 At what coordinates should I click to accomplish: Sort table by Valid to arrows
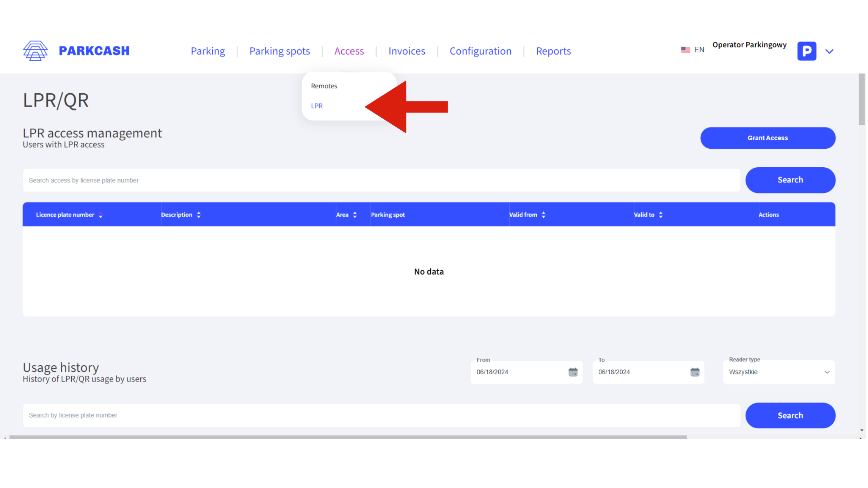[x=660, y=215]
